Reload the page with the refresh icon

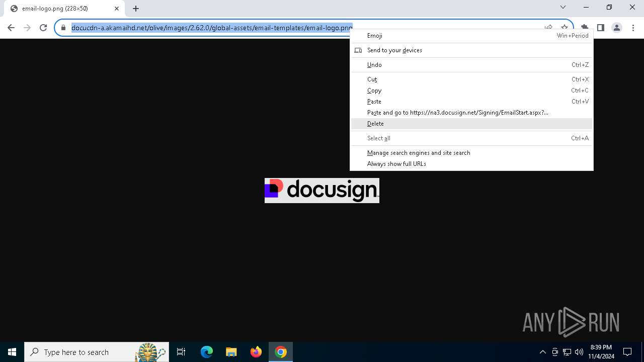(43, 28)
